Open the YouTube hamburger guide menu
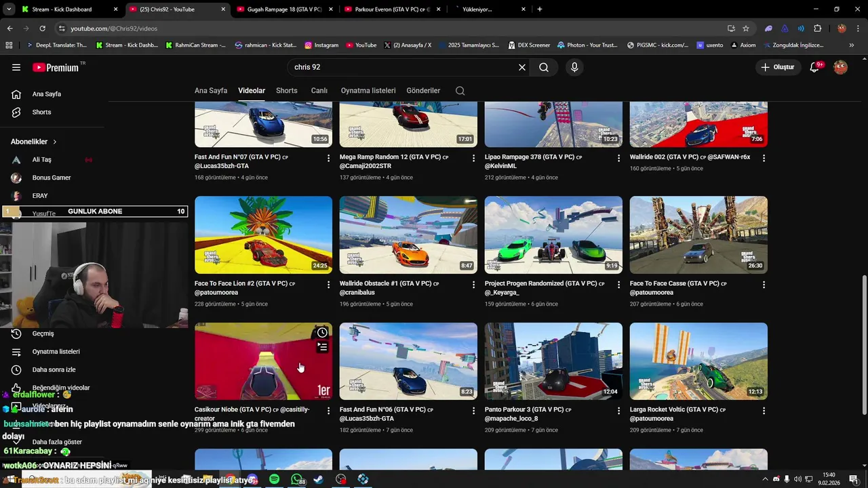Screen dimensions: 868x488 (x=16, y=67)
